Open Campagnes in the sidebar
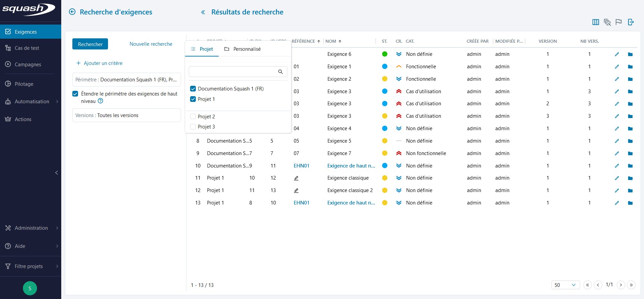 tap(28, 65)
